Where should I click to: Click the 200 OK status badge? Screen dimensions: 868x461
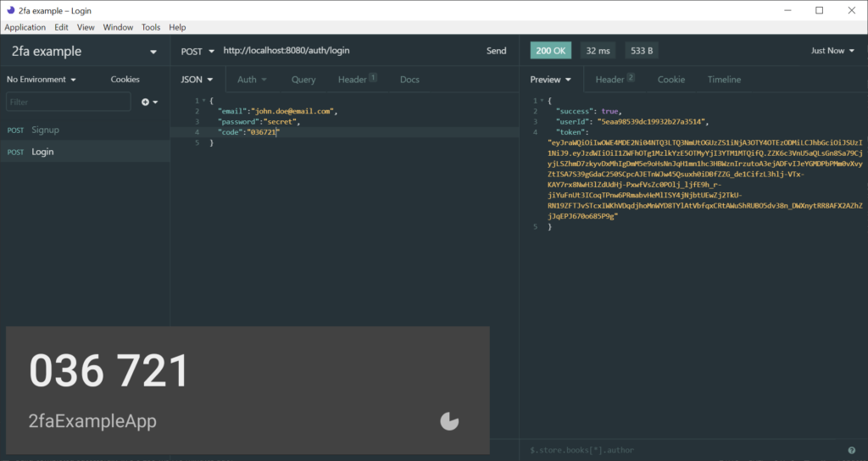coord(551,51)
